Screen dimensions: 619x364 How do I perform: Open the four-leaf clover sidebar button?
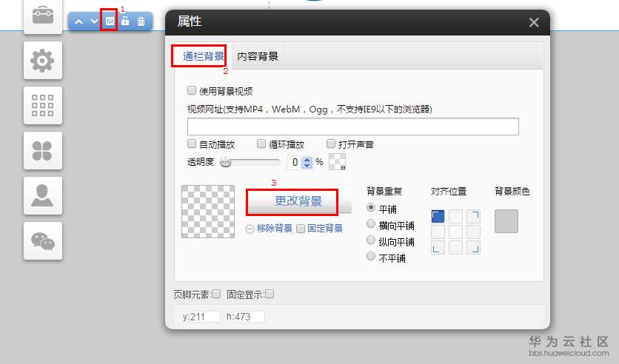[x=43, y=151]
